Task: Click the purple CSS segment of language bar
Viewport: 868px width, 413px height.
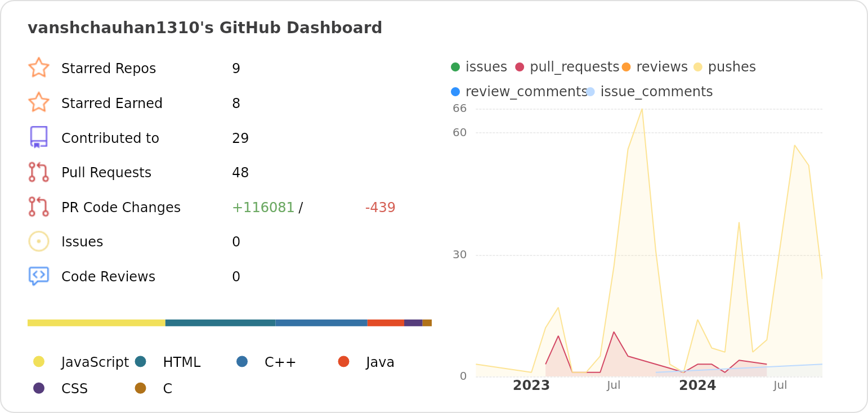Action: (413, 323)
